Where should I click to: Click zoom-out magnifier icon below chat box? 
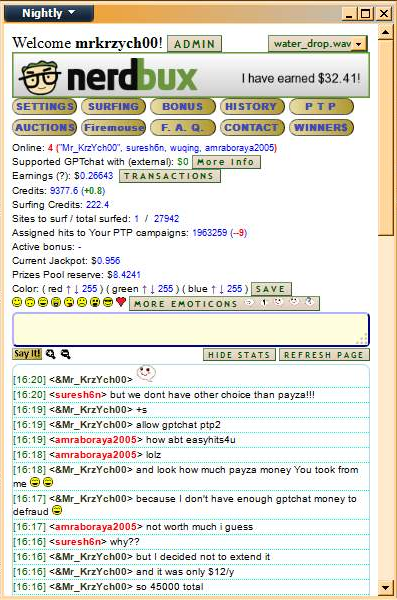pos(65,354)
